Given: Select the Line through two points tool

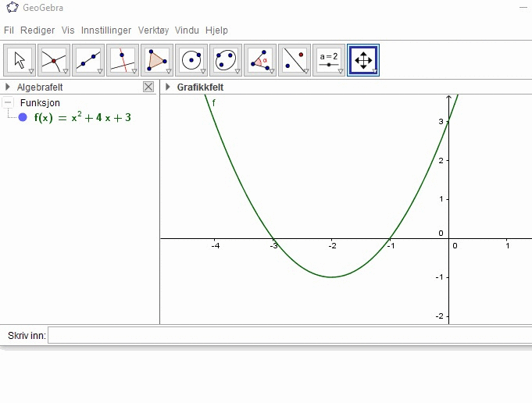Looking at the screenshot, I should pyautogui.click(x=88, y=60).
